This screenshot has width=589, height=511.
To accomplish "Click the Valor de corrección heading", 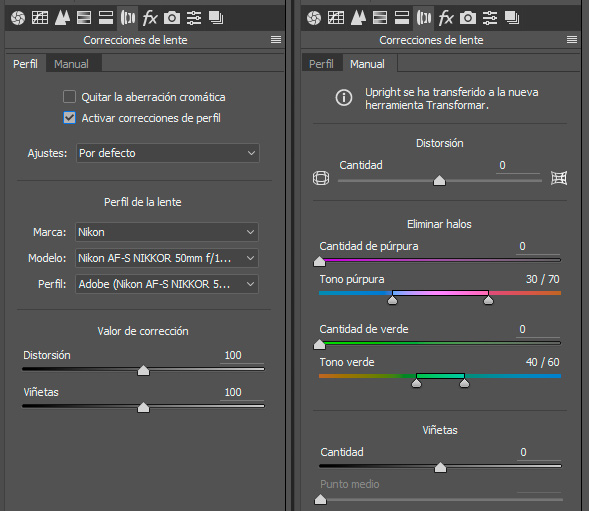I will (143, 331).
